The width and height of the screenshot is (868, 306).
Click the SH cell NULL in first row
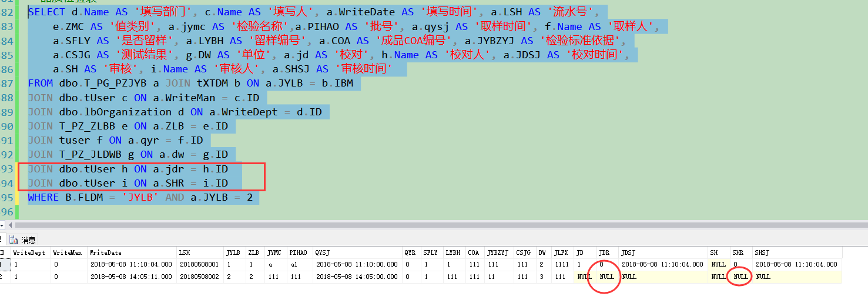pos(719,264)
